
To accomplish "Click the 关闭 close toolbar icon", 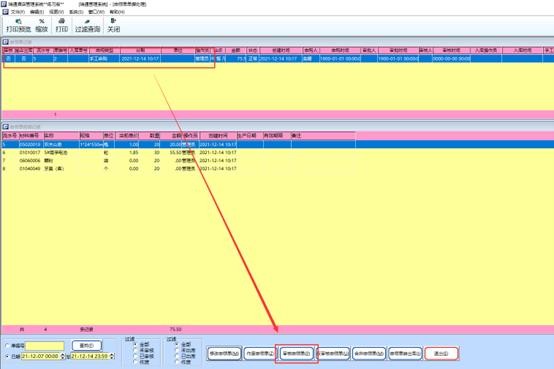I will pos(114,25).
